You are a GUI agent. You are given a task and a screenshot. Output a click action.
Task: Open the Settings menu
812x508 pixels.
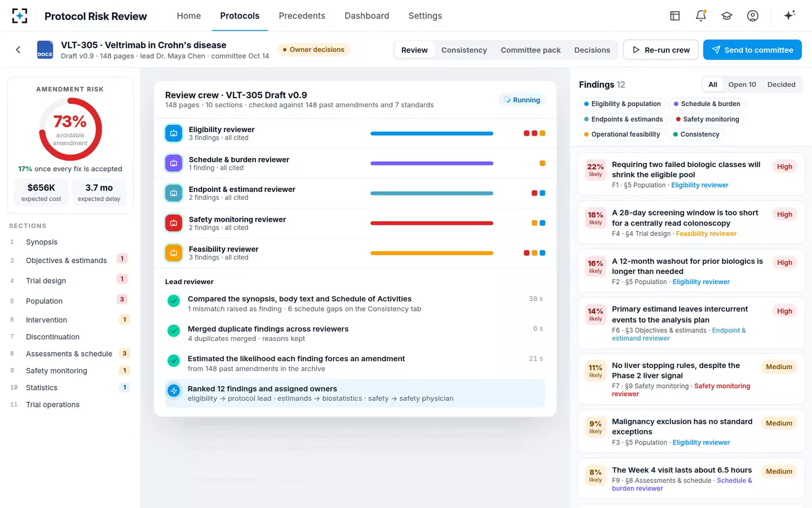(x=425, y=16)
